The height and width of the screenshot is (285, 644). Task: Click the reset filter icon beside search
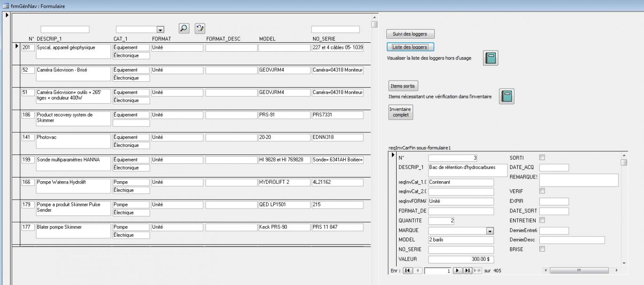coord(199,28)
